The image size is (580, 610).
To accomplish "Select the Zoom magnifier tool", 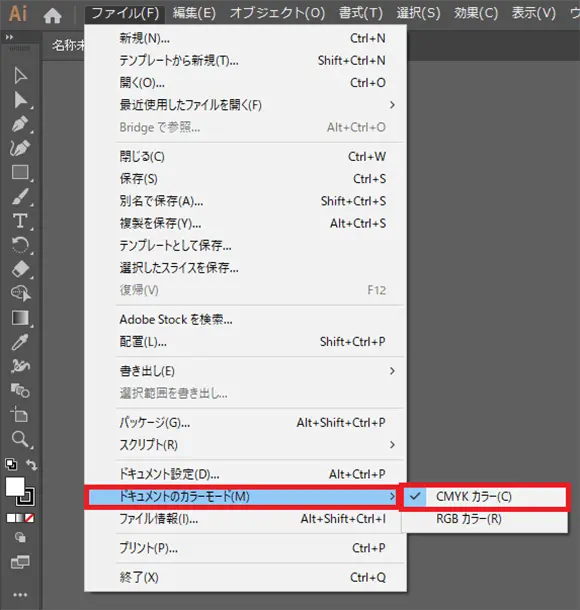I will click(20, 439).
